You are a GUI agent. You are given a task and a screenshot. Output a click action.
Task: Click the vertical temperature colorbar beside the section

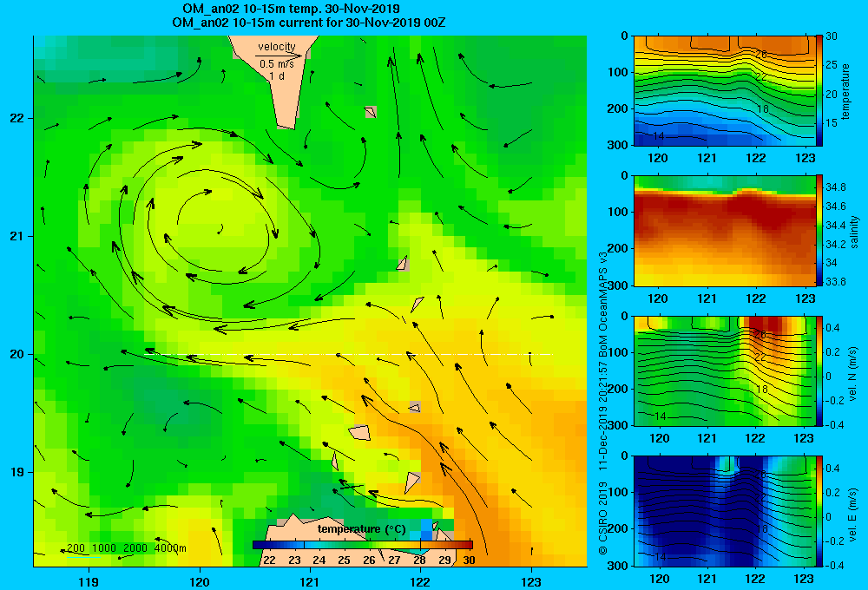click(819, 91)
